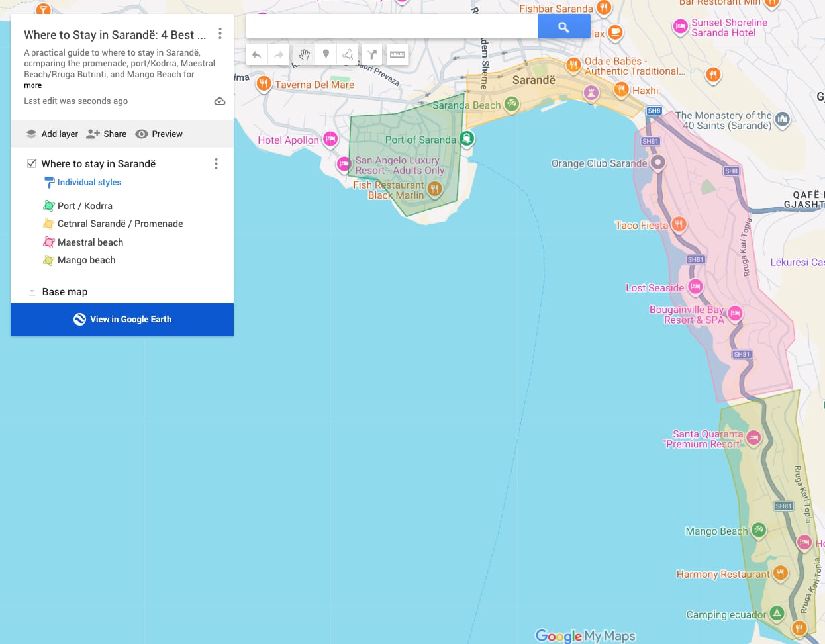Viewport: 825px width, 644px height.
Task: Click Sunset Shoreline Saranda Hotel marker
Action: point(681,27)
